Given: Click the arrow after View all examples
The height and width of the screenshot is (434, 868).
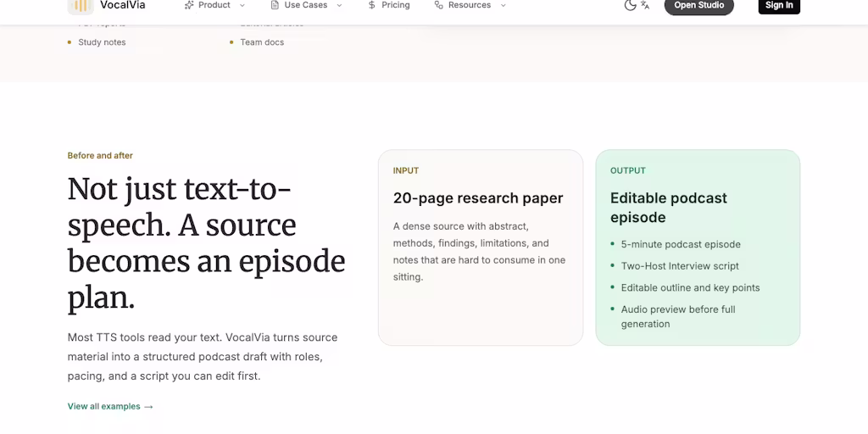Looking at the screenshot, I should (148, 407).
